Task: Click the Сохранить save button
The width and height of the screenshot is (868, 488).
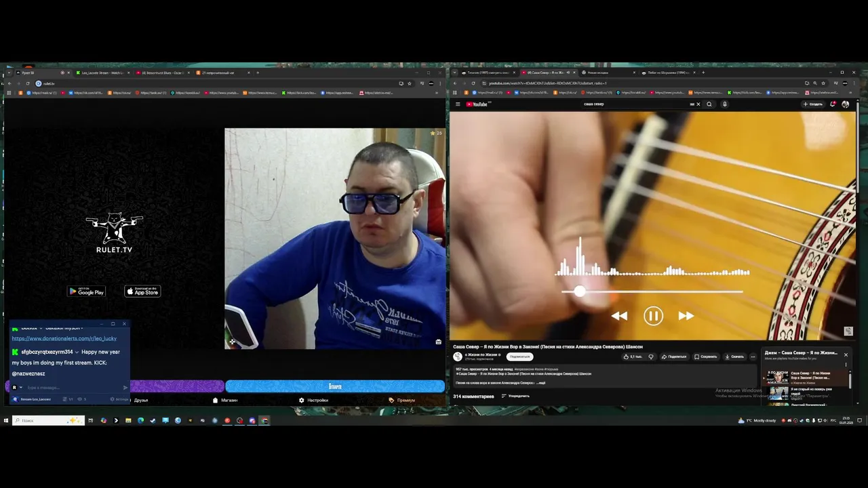Action: (x=705, y=357)
